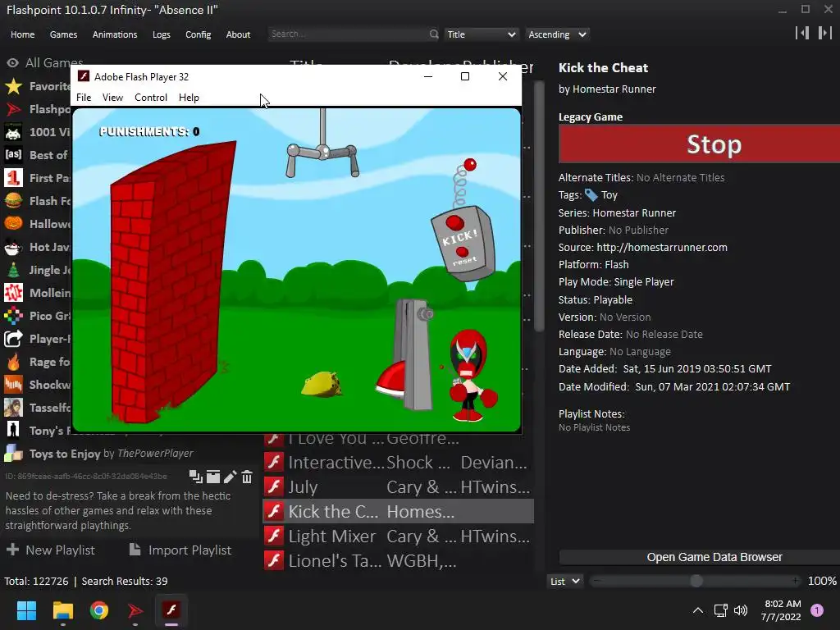
Task: Click Import Playlist
Action: (180, 550)
